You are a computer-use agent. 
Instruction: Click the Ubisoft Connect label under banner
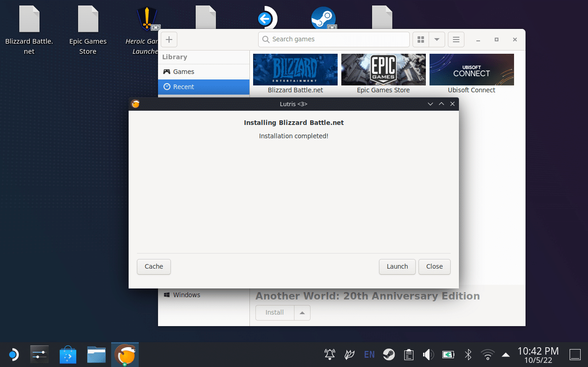472,90
